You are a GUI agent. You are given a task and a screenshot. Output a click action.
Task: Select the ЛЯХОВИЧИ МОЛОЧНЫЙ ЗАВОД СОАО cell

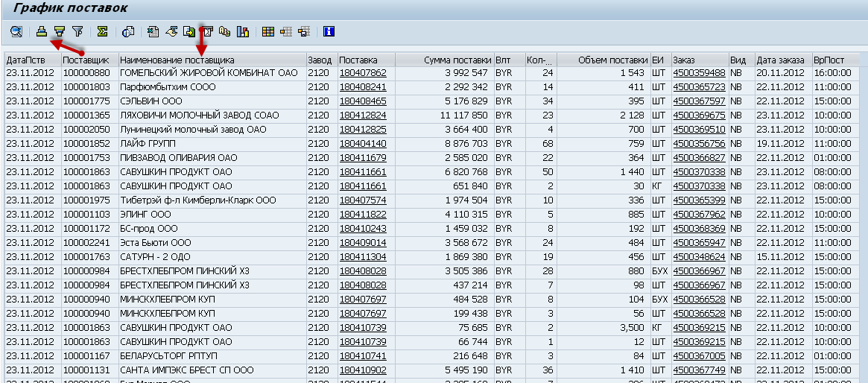click(212, 115)
